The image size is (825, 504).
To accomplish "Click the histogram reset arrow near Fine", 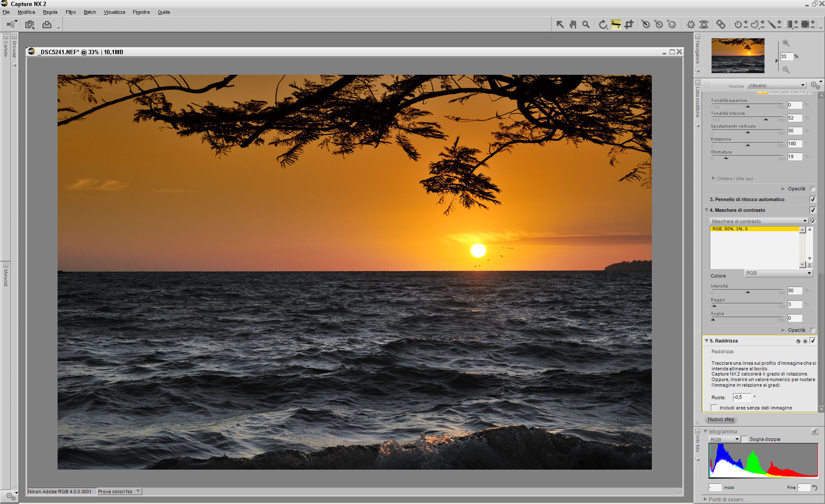I will pos(815,487).
